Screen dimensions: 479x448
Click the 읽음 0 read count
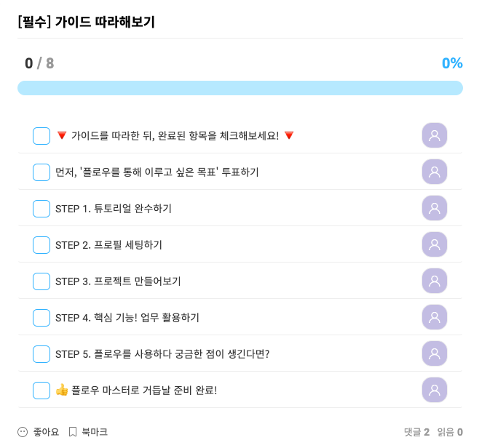click(450, 432)
